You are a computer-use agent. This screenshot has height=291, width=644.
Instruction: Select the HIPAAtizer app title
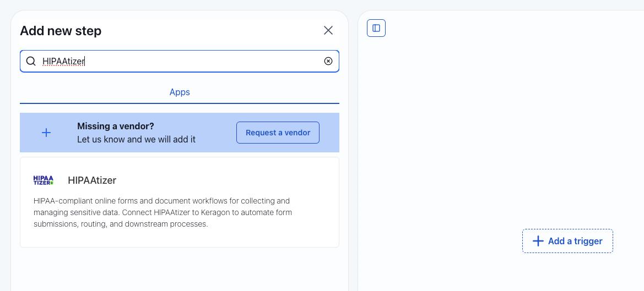[92, 180]
